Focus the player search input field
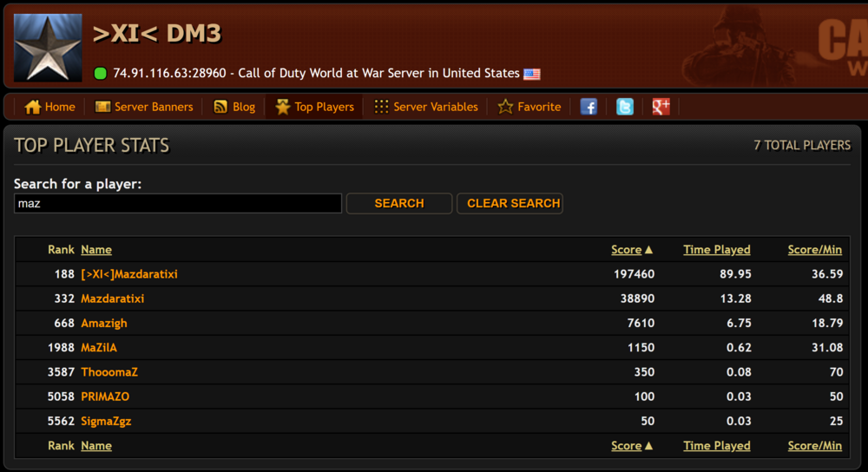 [178, 203]
